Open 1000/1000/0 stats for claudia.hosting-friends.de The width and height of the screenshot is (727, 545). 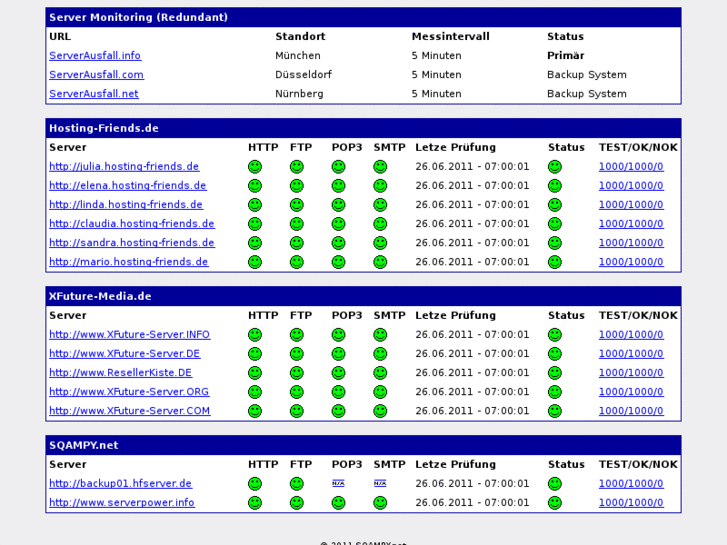coord(631,224)
